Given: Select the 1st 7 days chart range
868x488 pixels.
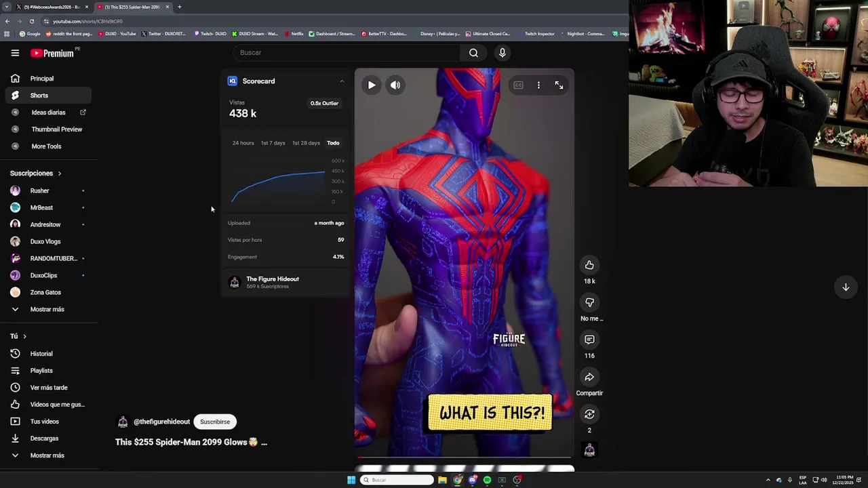Looking at the screenshot, I should 273,143.
